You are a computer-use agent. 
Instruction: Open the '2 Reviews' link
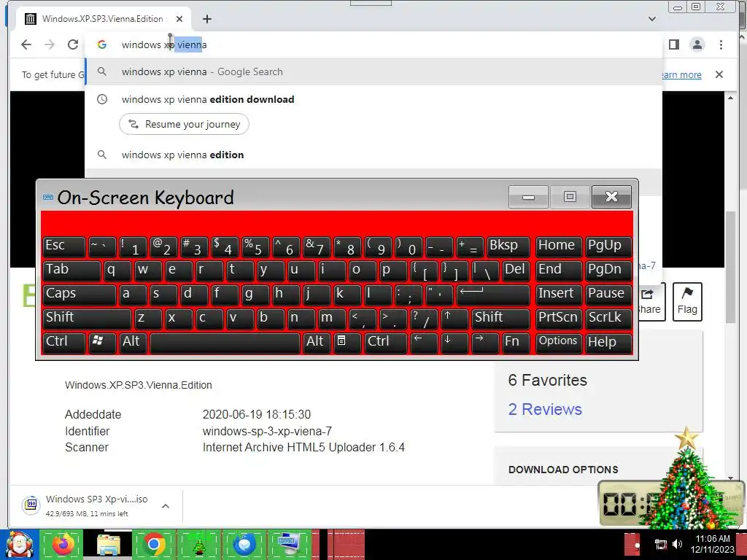(x=545, y=409)
